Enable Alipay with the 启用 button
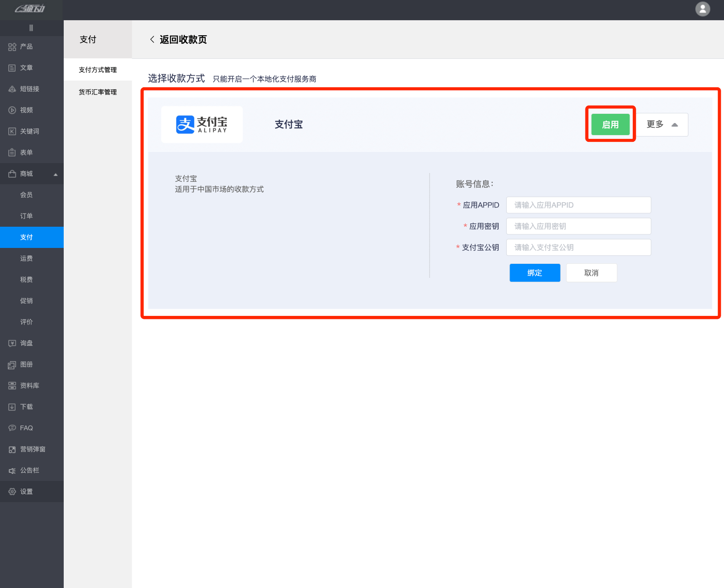 (610, 124)
